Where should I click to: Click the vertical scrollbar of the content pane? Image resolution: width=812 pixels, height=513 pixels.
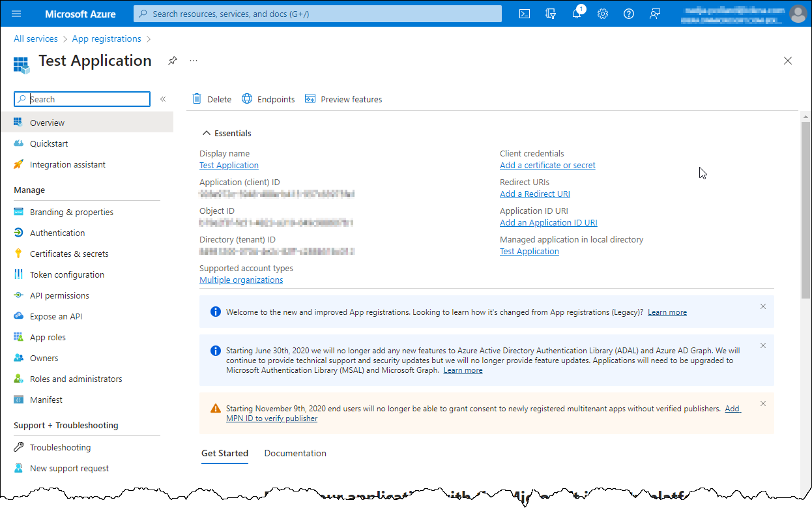tap(805, 210)
